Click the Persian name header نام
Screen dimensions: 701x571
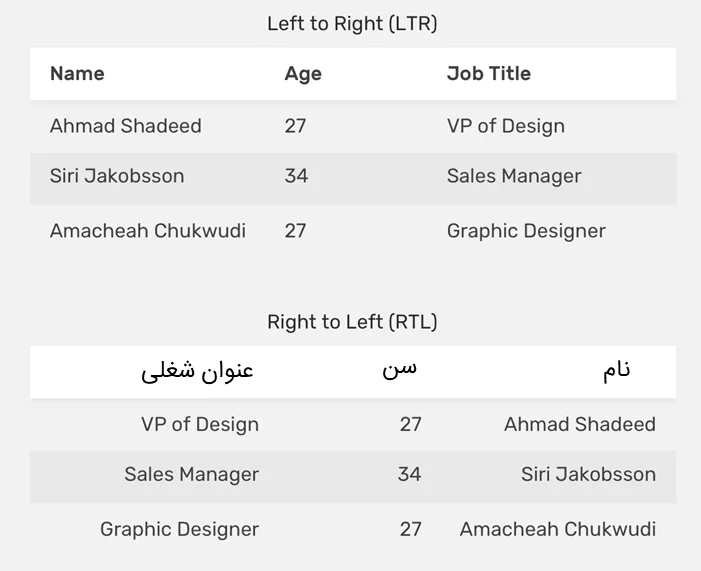tap(616, 370)
